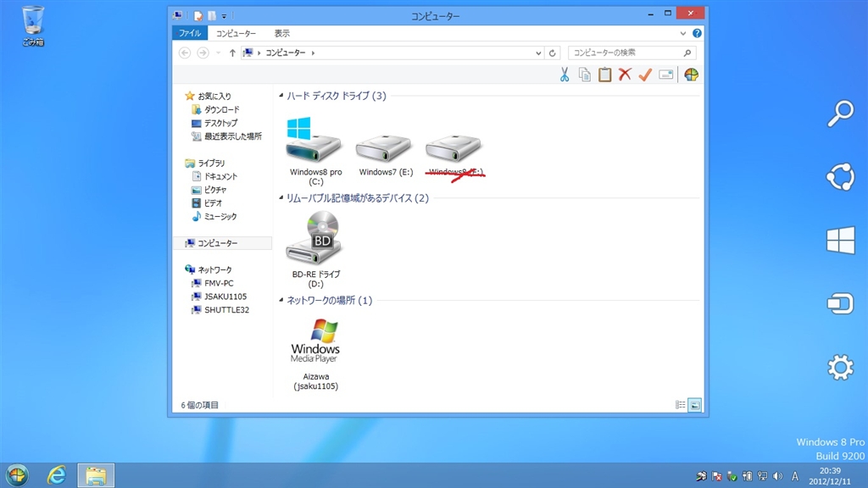
Task: Select ダウンロード in navigation pane
Action: point(221,109)
